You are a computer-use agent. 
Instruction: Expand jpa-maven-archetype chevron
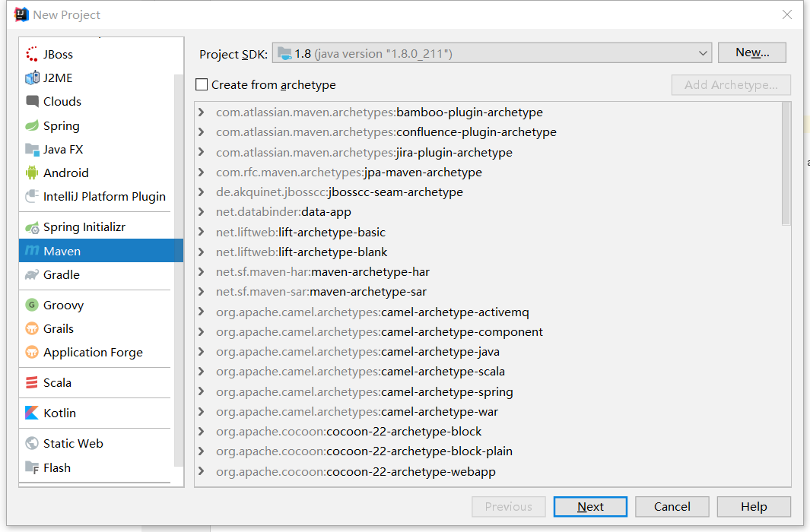[202, 172]
